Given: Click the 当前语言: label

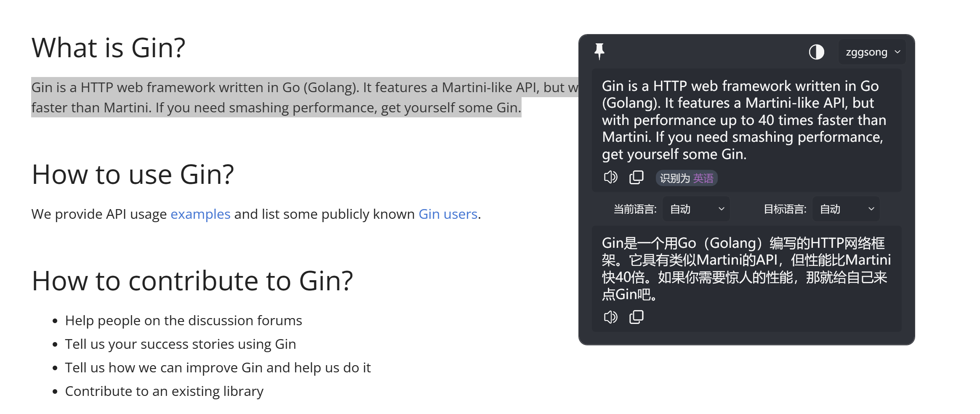Looking at the screenshot, I should coord(635,209).
